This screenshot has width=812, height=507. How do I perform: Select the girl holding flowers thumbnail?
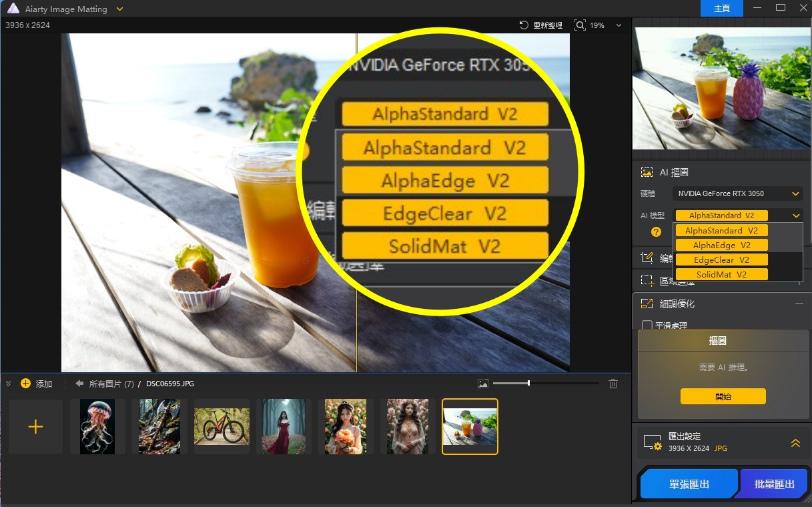(346, 427)
